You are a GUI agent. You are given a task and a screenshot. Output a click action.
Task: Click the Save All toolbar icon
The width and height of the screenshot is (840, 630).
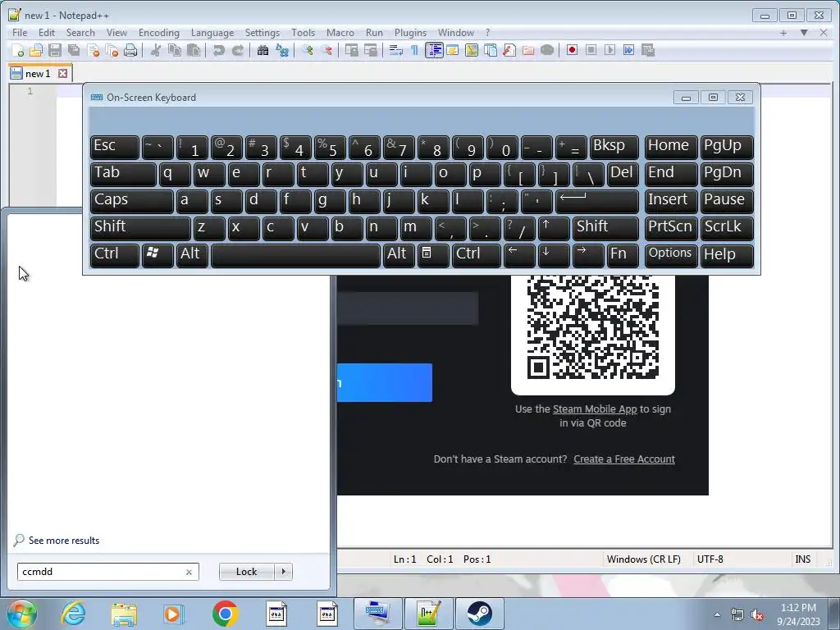point(74,50)
